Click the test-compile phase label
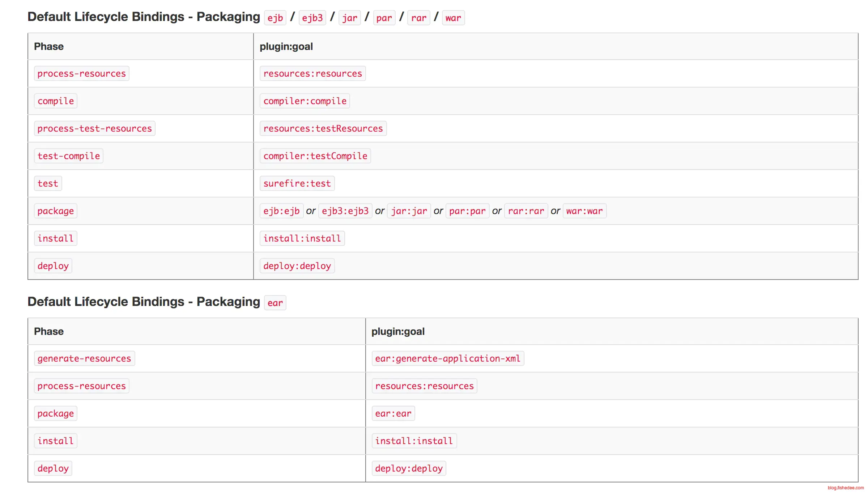This screenshot has width=868, height=494. coord(69,156)
